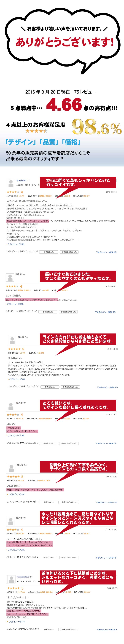124x644 pixels.
Task: Open このレビューのURL link of the 2014-12-12 review
Action: coord(16,494)
